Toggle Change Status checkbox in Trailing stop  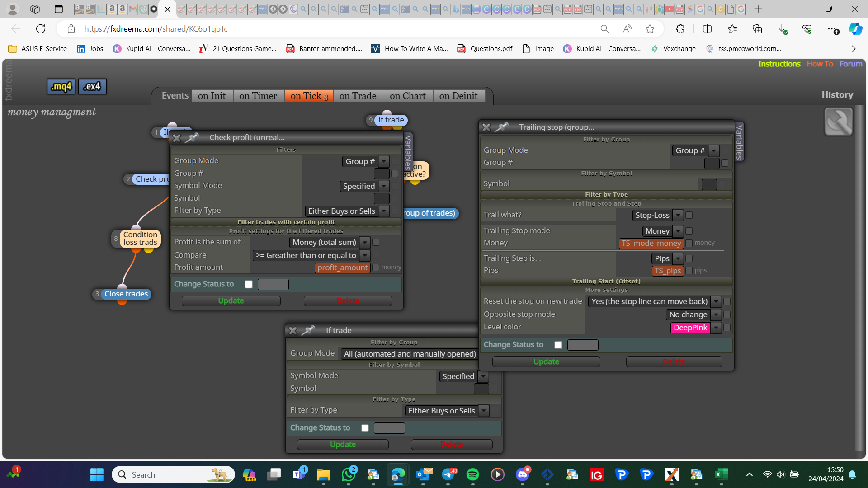[x=558, y=345]
